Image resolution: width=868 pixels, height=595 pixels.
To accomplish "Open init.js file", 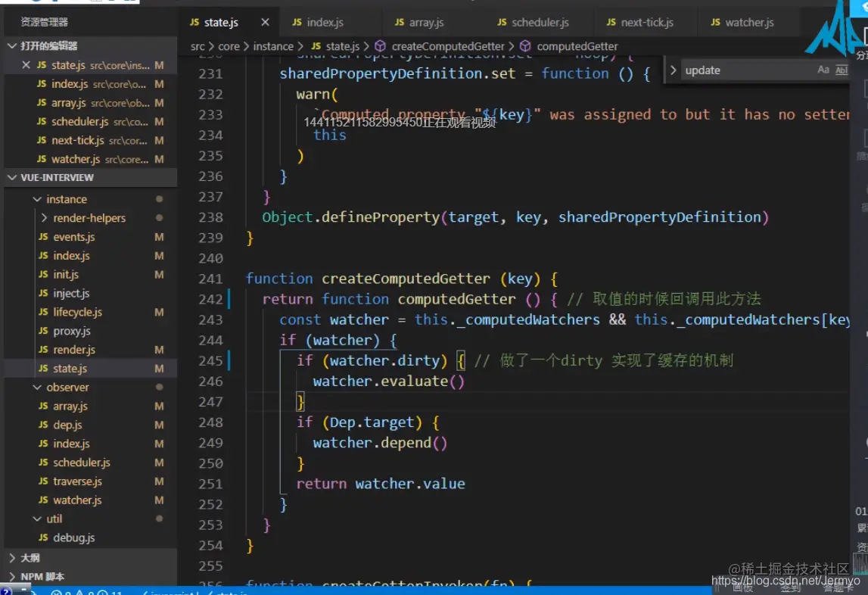I will coord(90,274).
